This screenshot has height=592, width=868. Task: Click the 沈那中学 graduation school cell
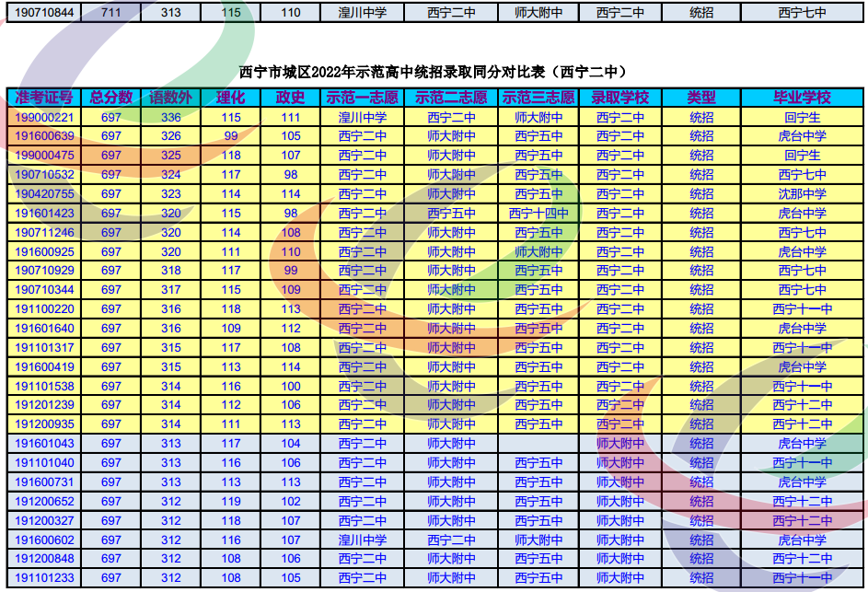(x=802, y=194)
